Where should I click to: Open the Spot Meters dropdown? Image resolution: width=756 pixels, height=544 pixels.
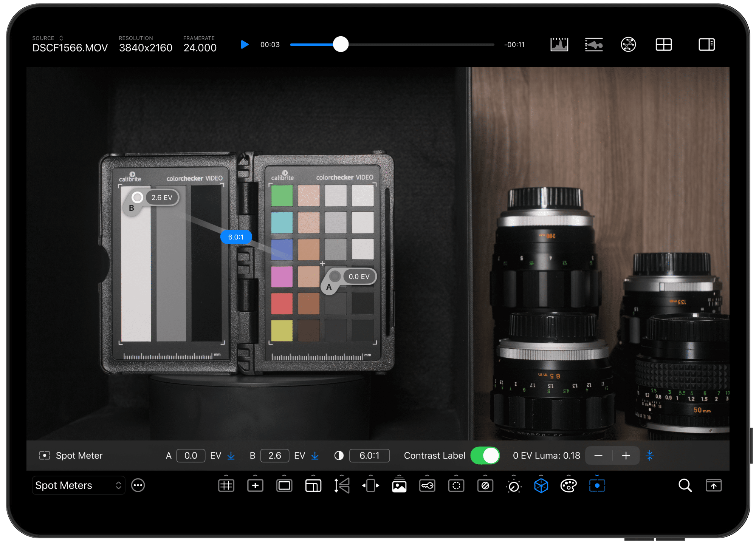[78, 485]
